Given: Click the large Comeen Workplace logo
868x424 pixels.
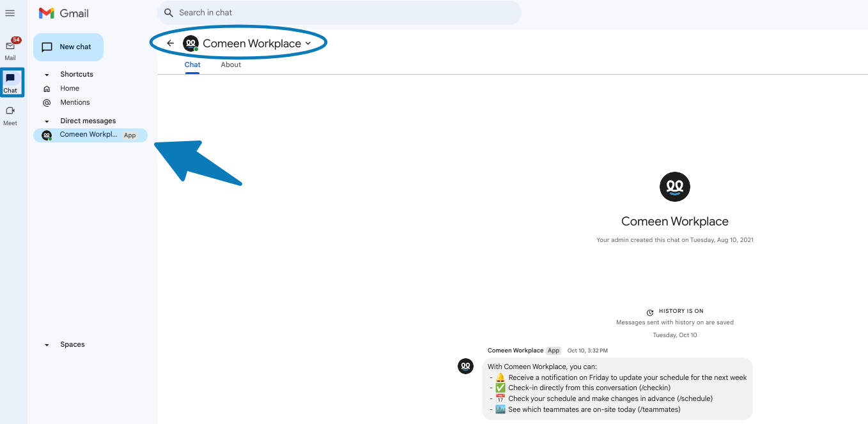Looking at the screenshot, I should 675,187.
